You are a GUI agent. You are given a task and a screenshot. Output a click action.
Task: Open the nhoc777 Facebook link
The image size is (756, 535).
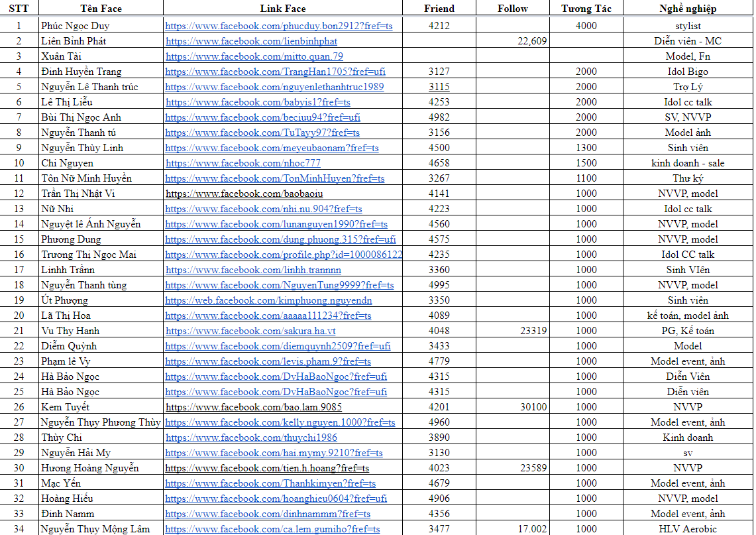[x=243, y=163]
